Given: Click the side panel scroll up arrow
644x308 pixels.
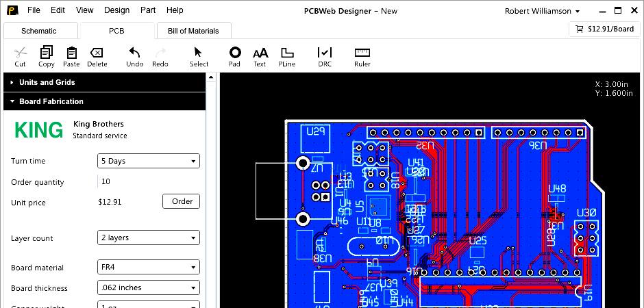Looking at the screenshot, I should pyautogui.click(x=211, y=77).
